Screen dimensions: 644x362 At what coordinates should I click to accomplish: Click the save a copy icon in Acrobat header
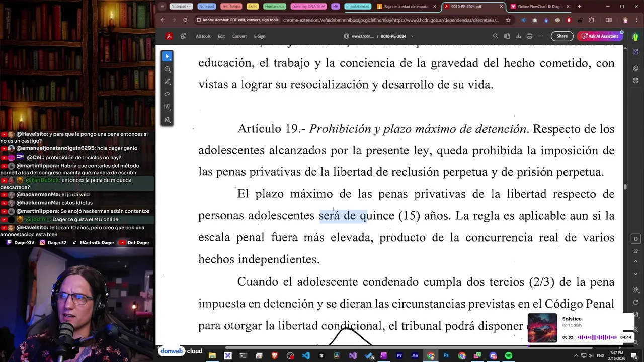pos(507,36)
